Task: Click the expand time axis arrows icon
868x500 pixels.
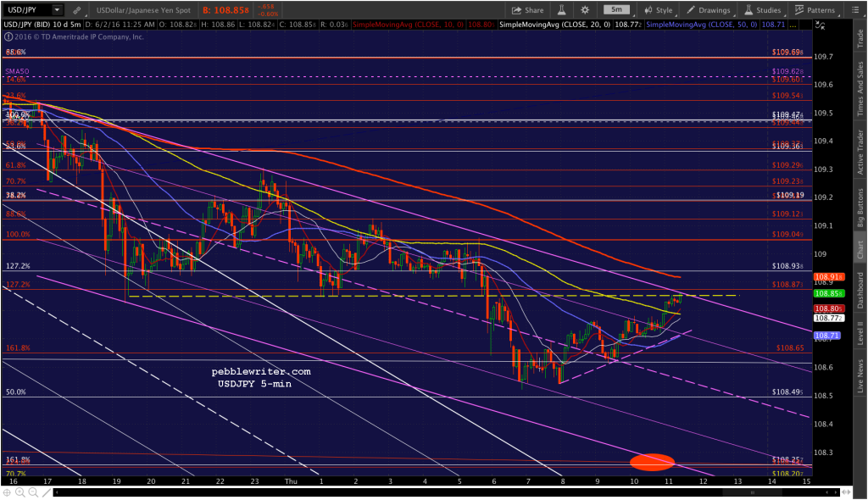Action: pos(845,492)
